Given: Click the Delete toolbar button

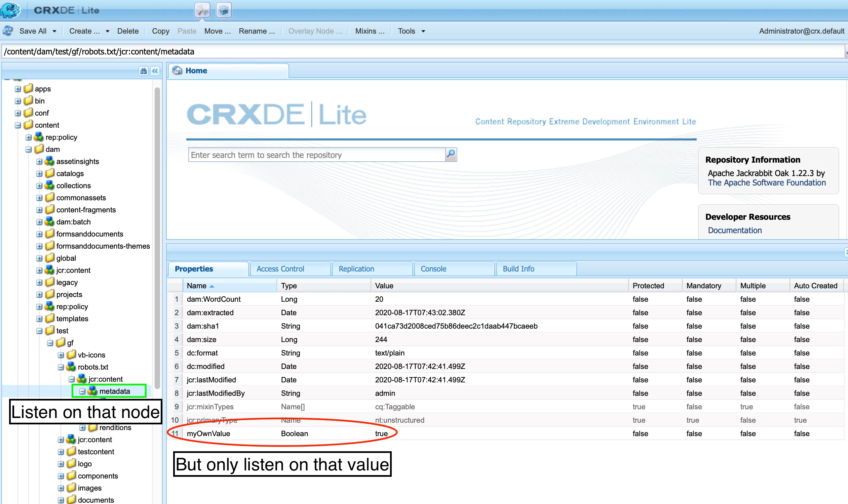Looking at the screenshot, I should pos(128,31).
